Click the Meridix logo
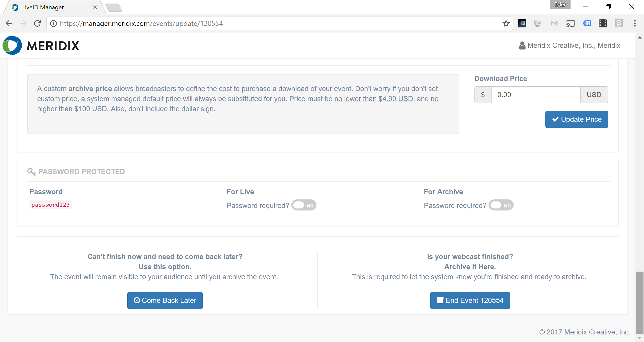The image size is (644, 342). (41, 46)
